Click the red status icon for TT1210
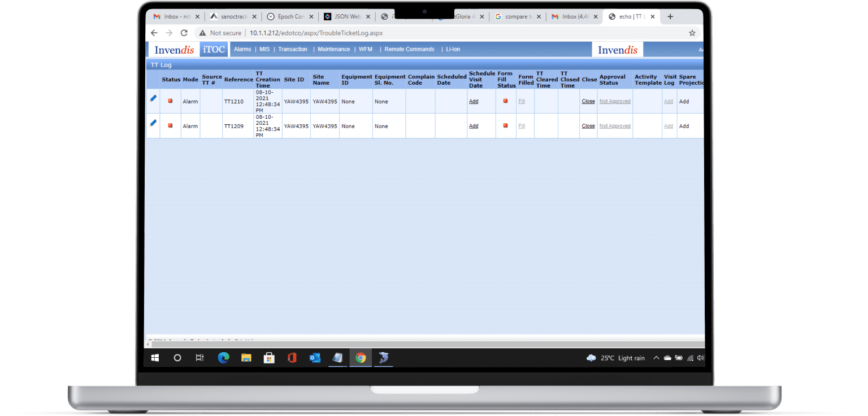The height and width of the screenshot is (416, 868). click(x=171, y=101)
